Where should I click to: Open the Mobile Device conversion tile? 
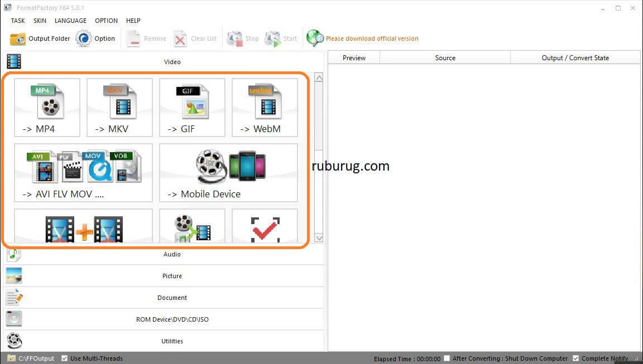[228, 172]
